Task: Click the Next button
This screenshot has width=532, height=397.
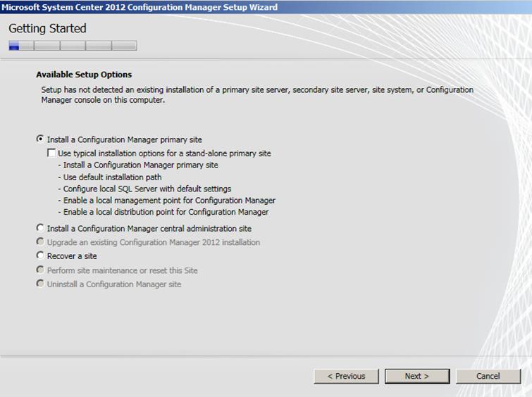Action: pyautogui.click(x=416, y=376)
